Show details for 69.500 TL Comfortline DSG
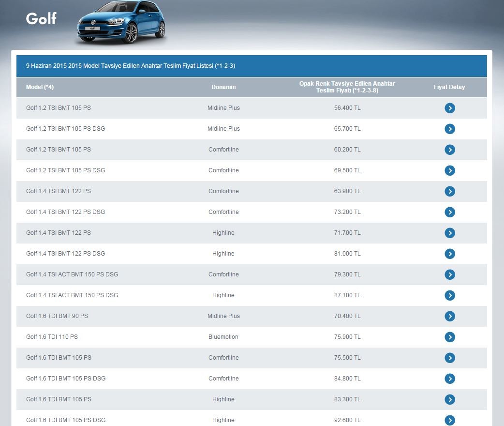The image size is (504, 426). (450, 170)
